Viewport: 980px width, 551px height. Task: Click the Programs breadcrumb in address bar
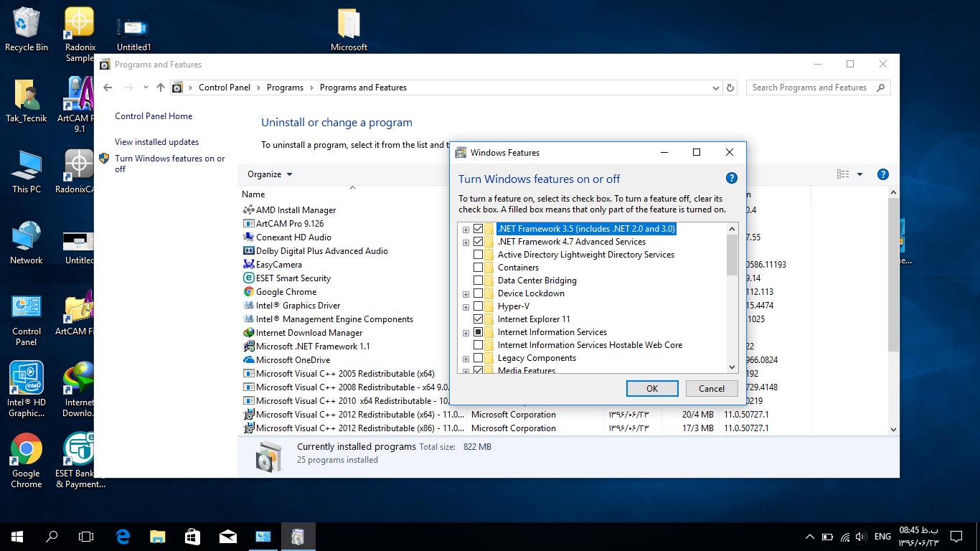pyautogui.click(x=285, y=88)
